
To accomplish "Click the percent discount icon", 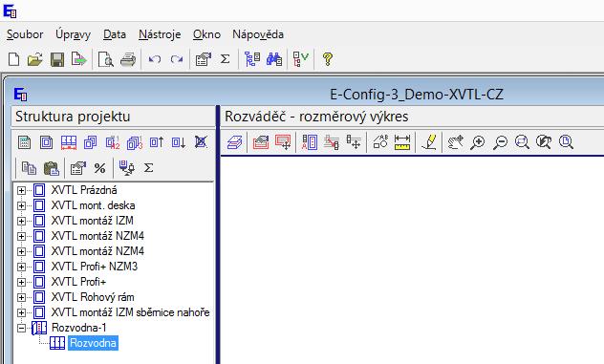I will (x=99, y=168).
